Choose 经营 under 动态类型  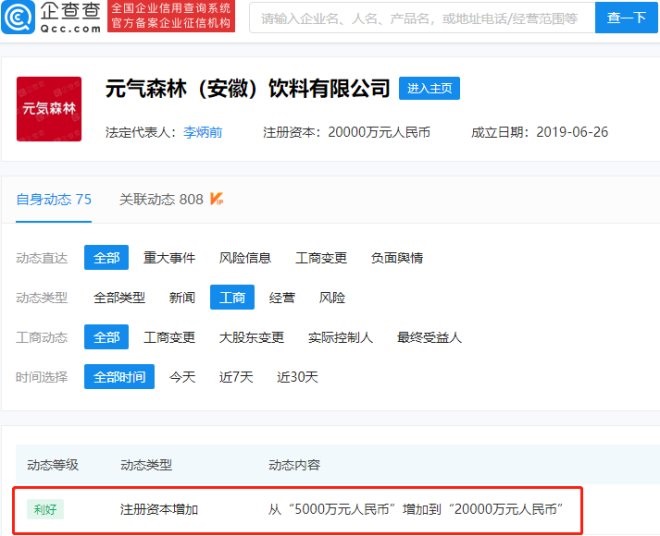282,298
